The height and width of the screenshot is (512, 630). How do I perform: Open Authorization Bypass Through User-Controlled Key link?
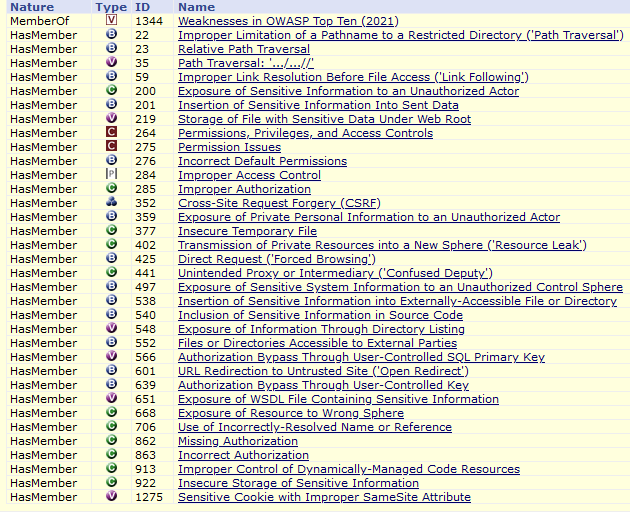[323, 385]
